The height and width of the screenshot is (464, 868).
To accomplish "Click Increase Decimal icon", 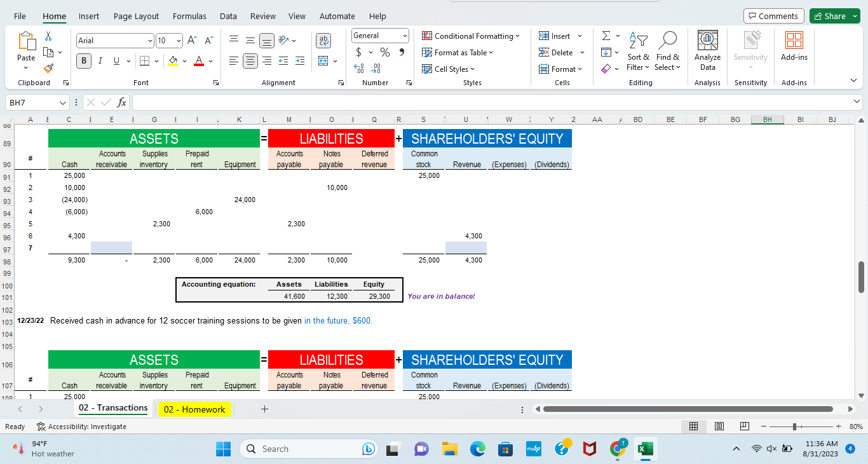I will tap(360, 69).
